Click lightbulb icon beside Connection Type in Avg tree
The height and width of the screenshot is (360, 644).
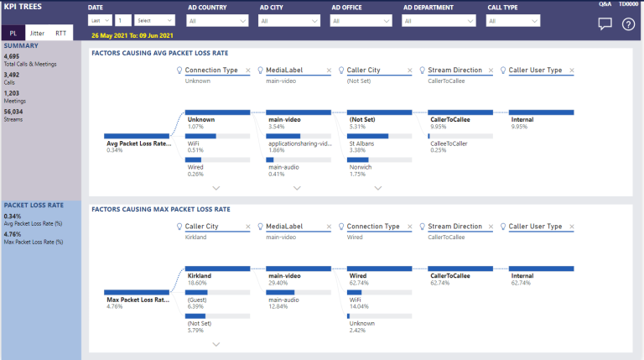[x=179, y=70]
